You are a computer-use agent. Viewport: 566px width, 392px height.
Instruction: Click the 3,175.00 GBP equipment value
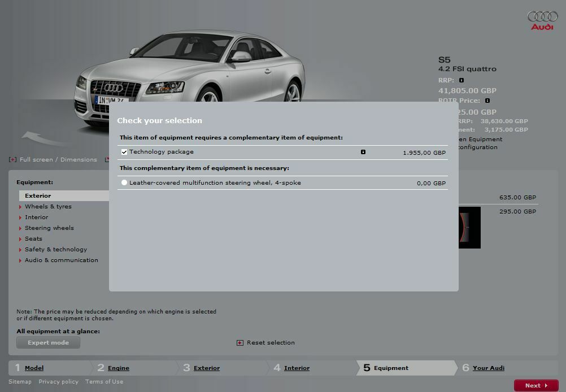pos(506,129)
